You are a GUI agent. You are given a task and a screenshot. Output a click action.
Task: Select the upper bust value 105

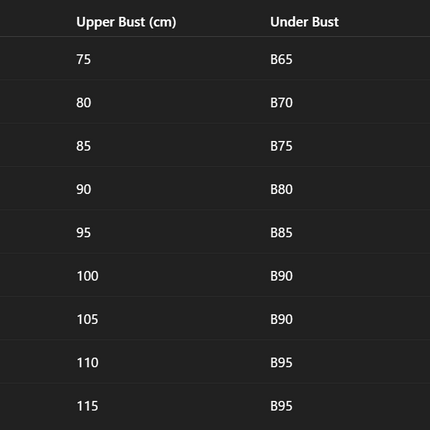point(87,319)
